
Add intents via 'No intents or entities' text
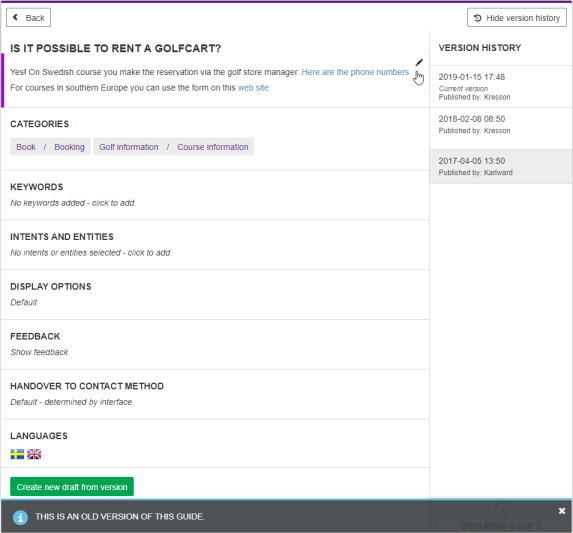pyautogui.click(x=91, y=252)
